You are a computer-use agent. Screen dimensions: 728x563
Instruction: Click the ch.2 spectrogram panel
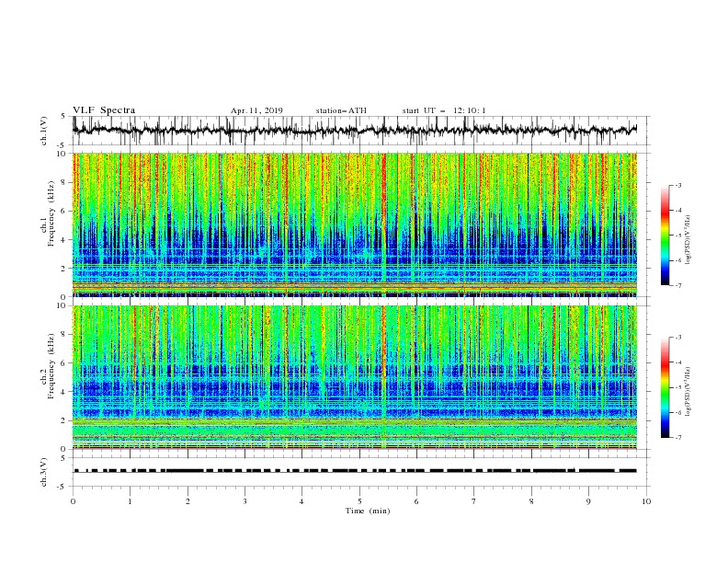pyautogui.click(x=355, y=377)
